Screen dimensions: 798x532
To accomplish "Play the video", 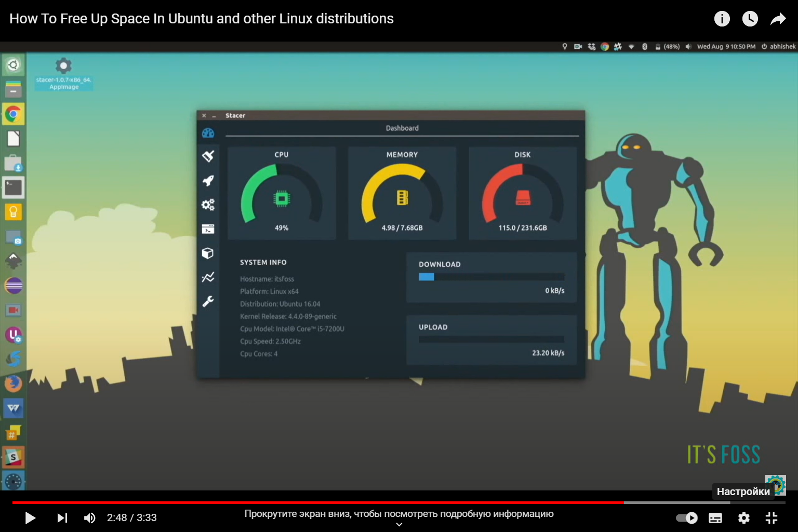I will tap(30, 518).
